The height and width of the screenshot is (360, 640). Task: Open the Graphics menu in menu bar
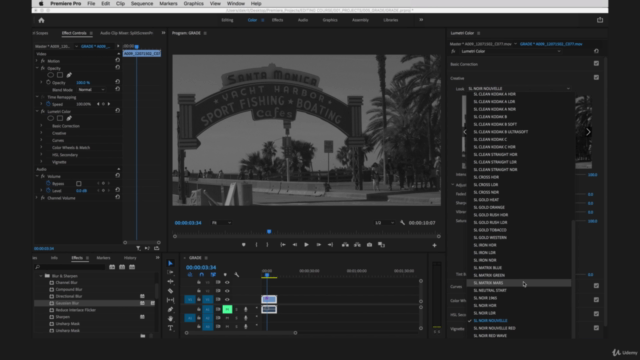(193, 4)
